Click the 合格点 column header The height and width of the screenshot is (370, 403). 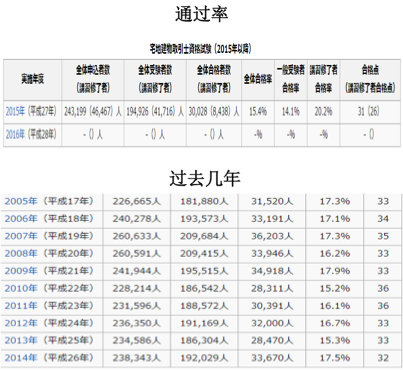(370, 79)
